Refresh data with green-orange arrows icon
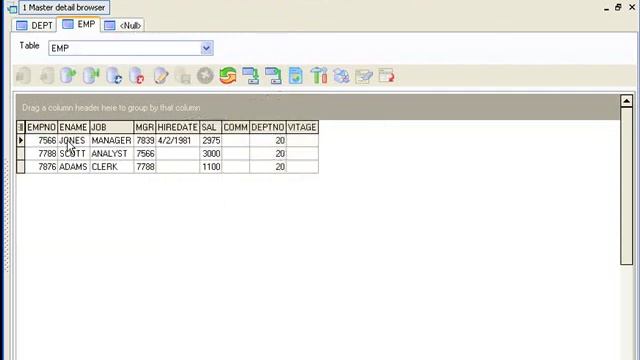The width and height of the screenshot is (640, 360). 228,76
